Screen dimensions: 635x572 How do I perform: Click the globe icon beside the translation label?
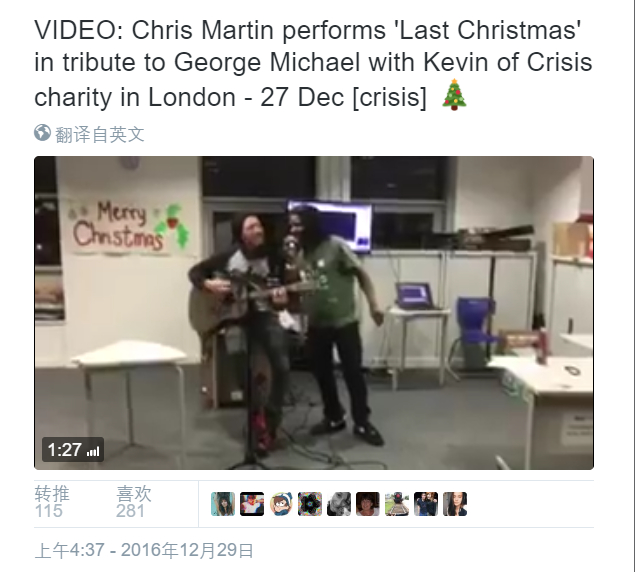click(42, 133)
